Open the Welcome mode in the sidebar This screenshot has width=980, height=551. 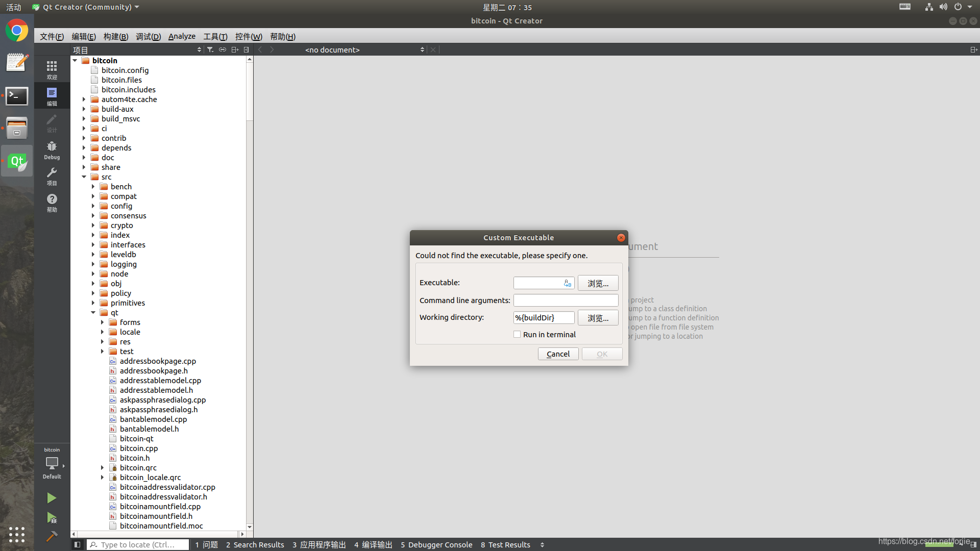click(x=52, y=70)
